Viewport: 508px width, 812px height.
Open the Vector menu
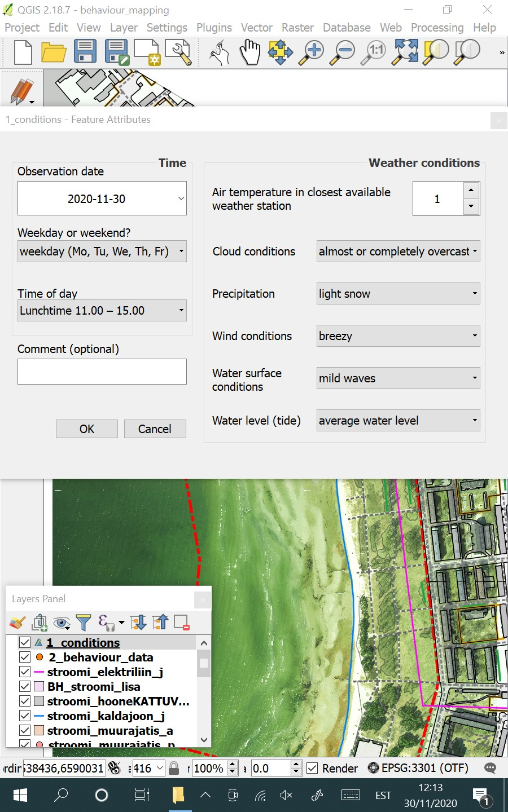(257, 27)
